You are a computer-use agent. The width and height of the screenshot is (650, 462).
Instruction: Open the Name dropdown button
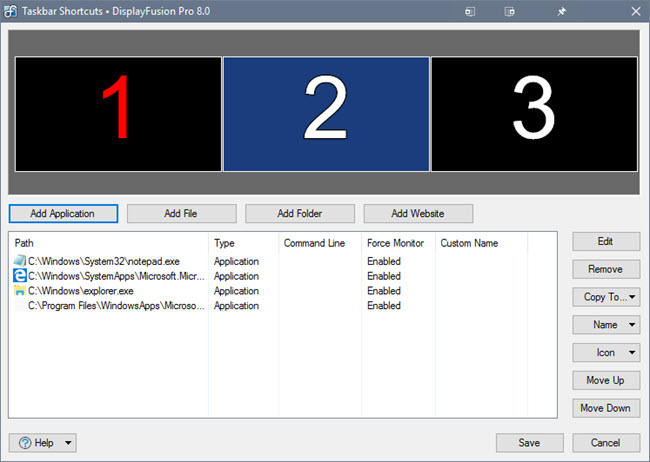[606, 325]
